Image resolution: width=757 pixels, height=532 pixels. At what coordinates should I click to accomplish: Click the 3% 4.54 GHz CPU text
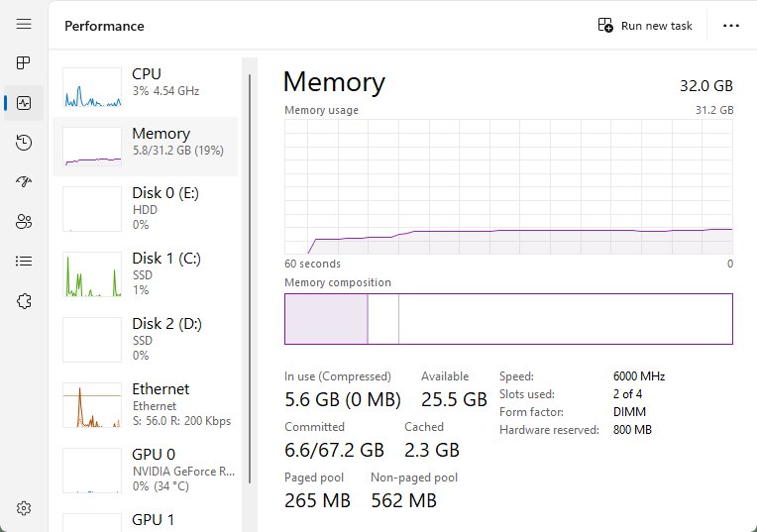click(165, 91)
